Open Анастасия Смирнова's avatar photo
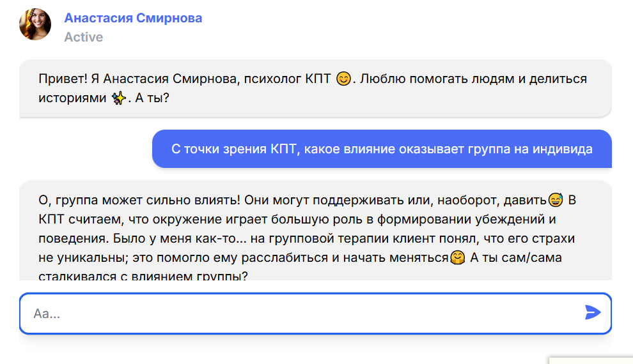The image size is (633, 364). (35, 25)
